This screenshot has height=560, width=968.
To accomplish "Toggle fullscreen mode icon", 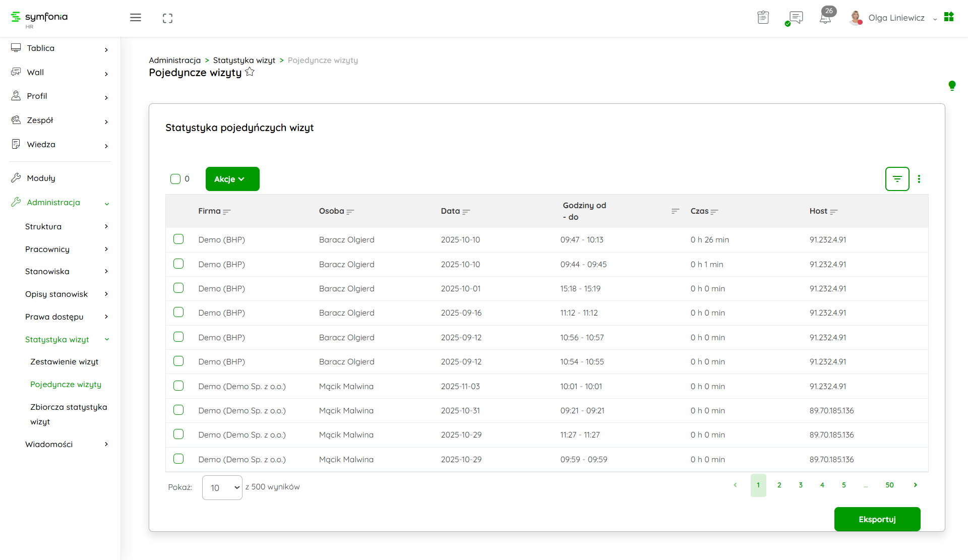I will pyautogui.click(x=167, y=18).
